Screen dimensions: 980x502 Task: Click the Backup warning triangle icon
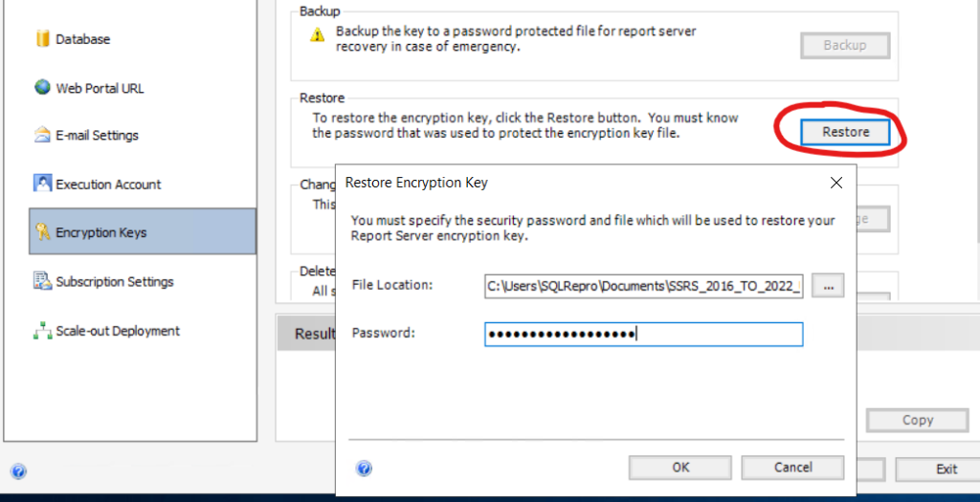(x=318, y=35)
